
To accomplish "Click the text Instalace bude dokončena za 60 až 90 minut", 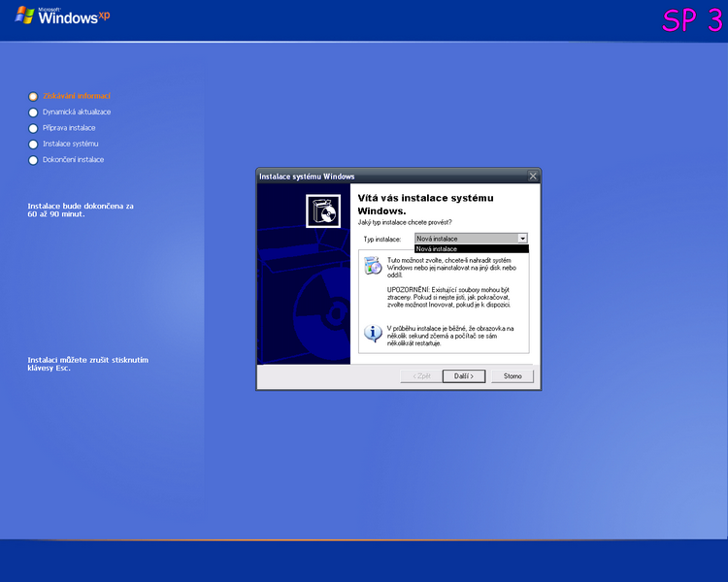I will coord(81,210).
